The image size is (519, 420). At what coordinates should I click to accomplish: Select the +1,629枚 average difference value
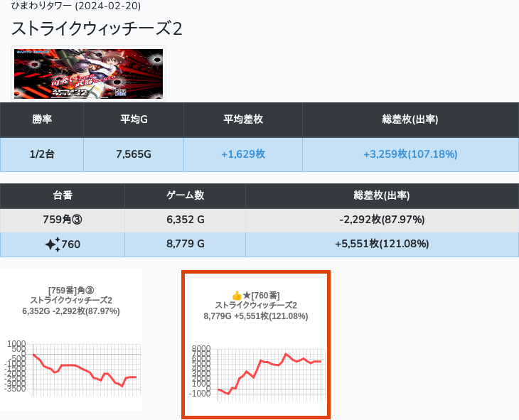tap(243, 154)
